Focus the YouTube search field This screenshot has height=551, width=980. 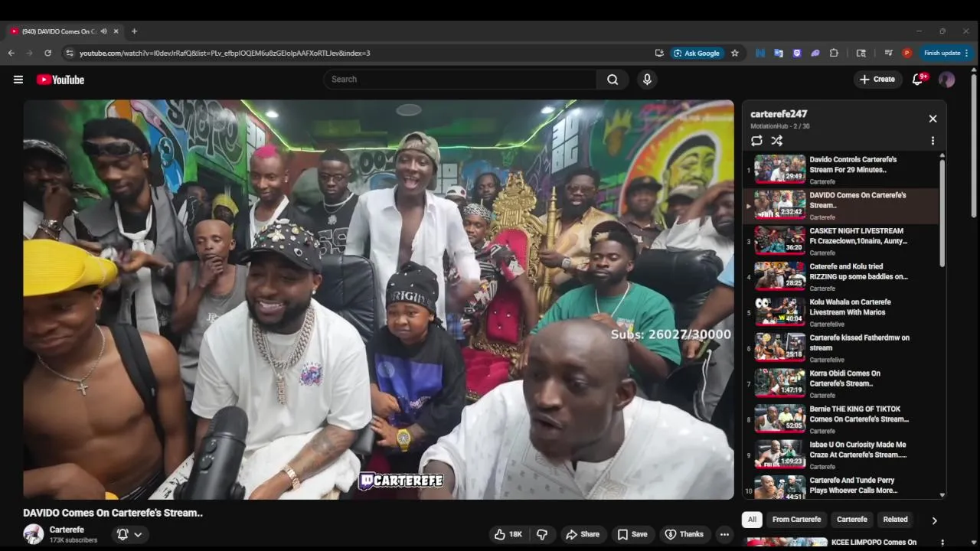459,80
